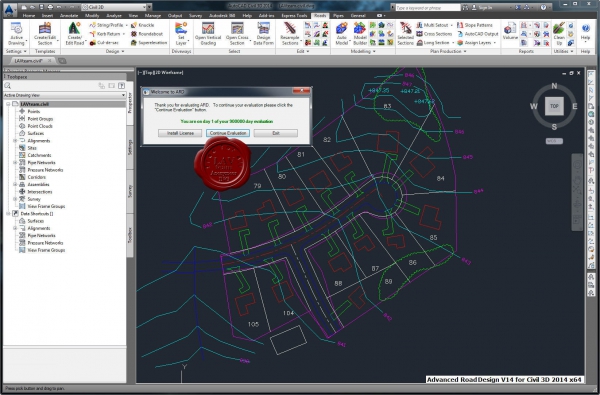
Task: Click the Install License button
Action: [180, 133]
